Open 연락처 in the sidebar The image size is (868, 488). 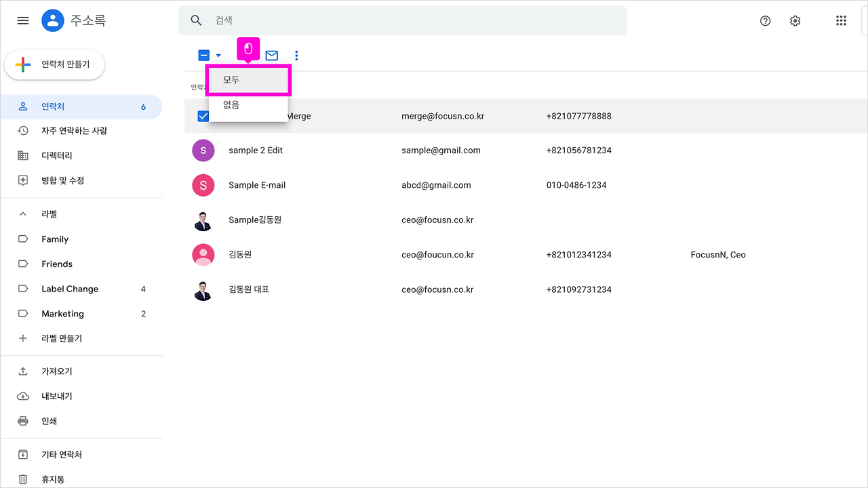(x=81, y=106)
